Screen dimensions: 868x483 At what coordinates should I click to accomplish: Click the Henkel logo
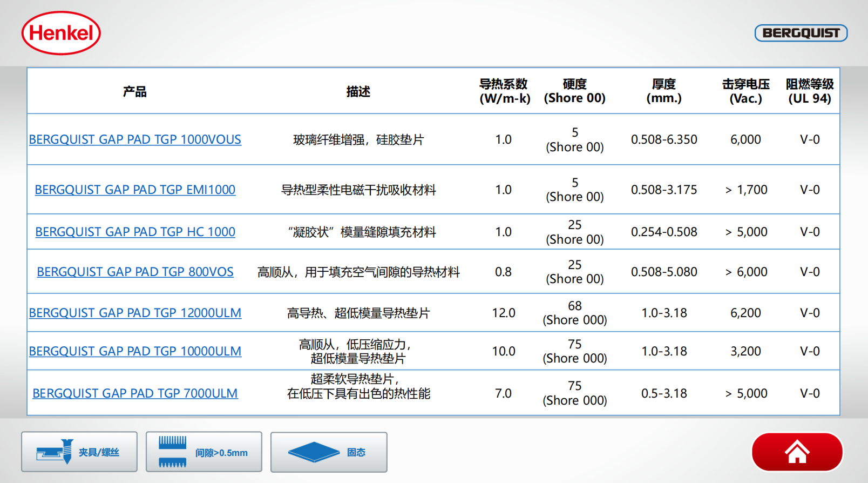tap(61, 33)
